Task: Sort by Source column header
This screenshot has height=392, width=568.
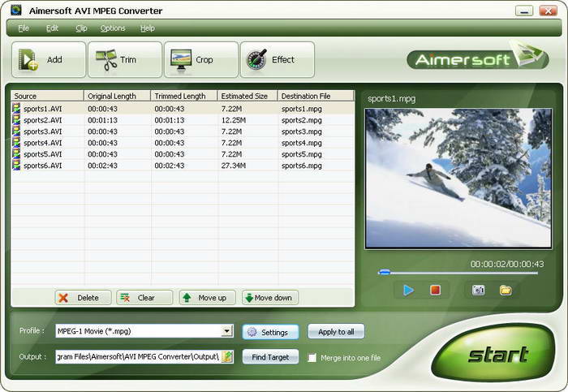Action: (x=47, y=96)
